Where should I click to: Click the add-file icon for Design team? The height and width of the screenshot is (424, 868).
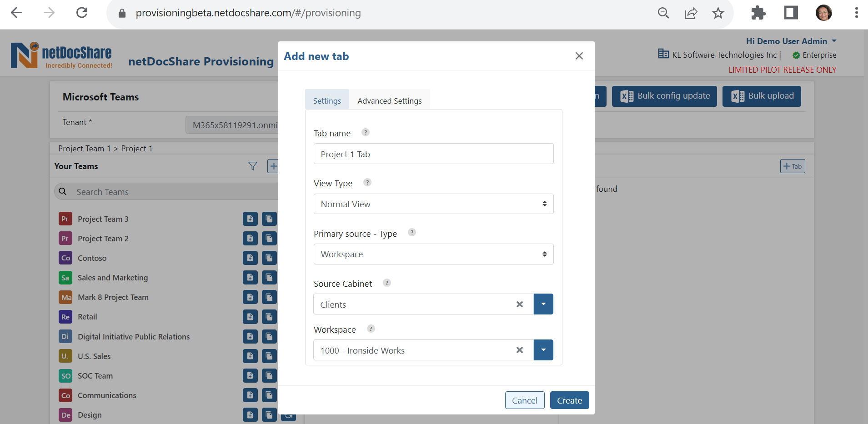coord(250,414)
